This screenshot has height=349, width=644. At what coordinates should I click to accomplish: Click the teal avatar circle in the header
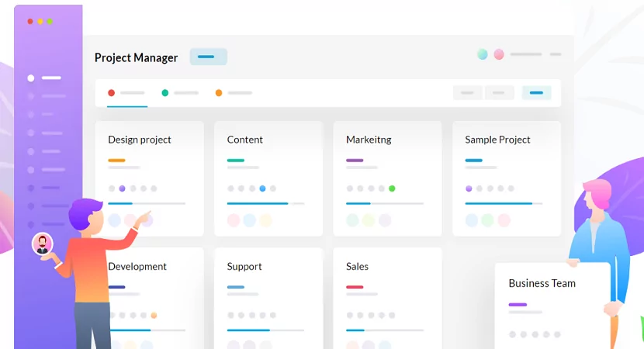pos(483,54)
